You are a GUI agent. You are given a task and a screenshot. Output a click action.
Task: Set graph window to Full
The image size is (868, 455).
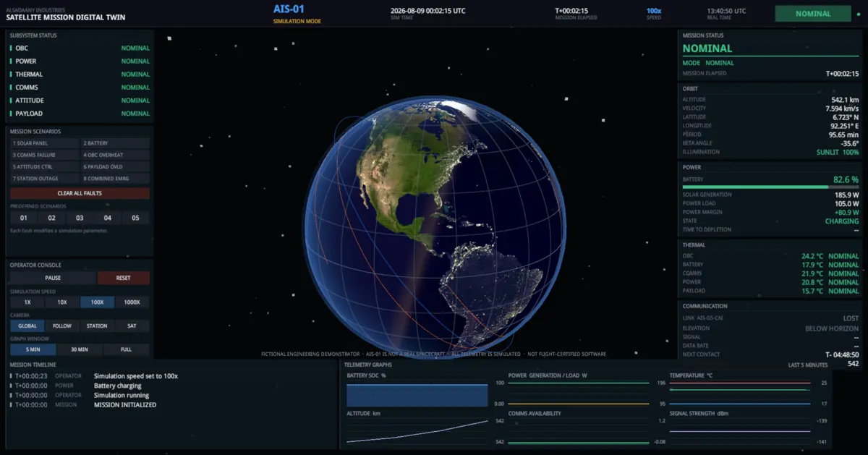point(127,349)
